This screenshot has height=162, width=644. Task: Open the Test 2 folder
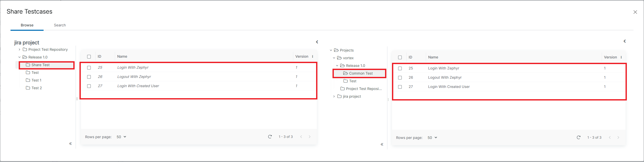pyautogui.click(x=36, y=88)
